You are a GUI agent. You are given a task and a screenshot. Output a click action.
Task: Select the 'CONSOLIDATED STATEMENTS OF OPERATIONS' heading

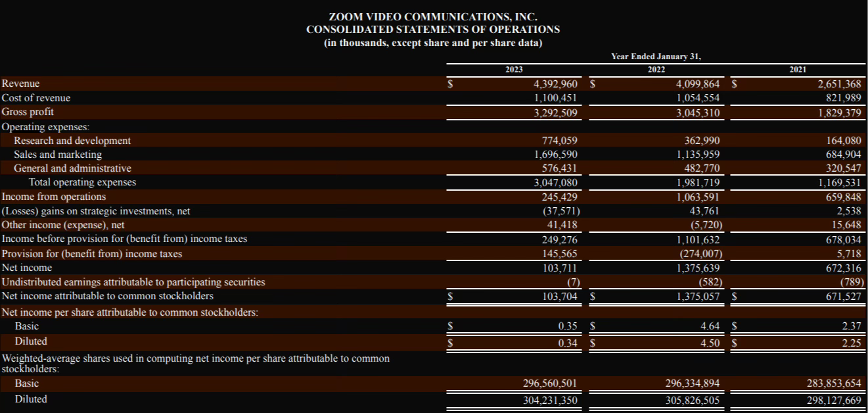pyautogui.click(x=433, y=29)
